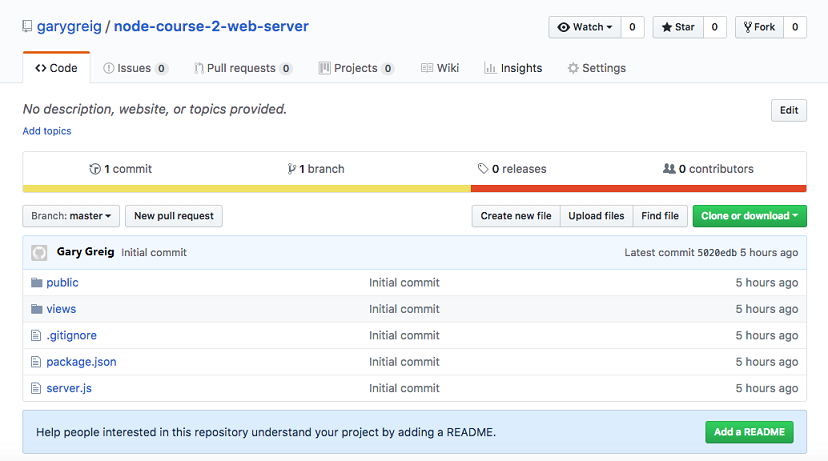828x461 pixels.
Task: Open the Settings tab
Action: point(596,68)
